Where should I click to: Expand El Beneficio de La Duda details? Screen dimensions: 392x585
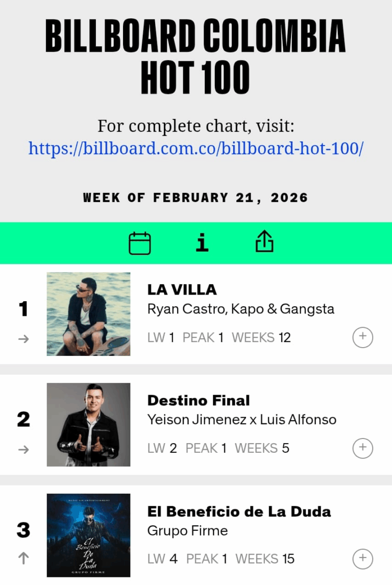(363, 558)
